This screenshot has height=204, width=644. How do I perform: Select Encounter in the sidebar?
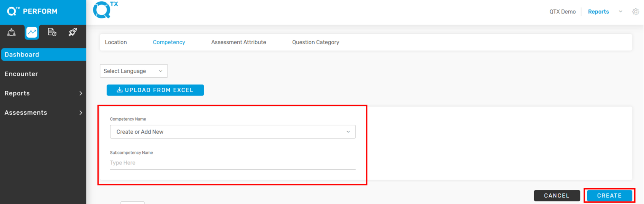21,74
